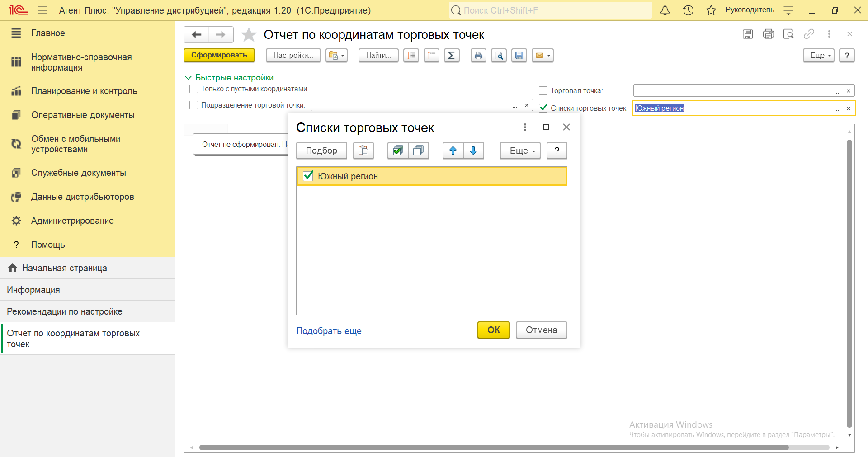Uncheck Южный регион in list
868x457 pixels.
click(x=308, y=176)
